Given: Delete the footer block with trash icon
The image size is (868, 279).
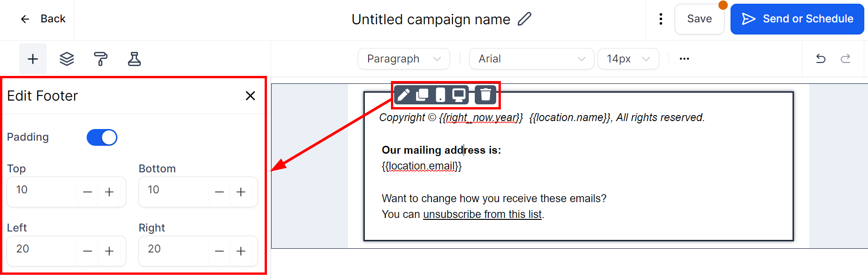Looking at the screenshot, I should (485, 95).
